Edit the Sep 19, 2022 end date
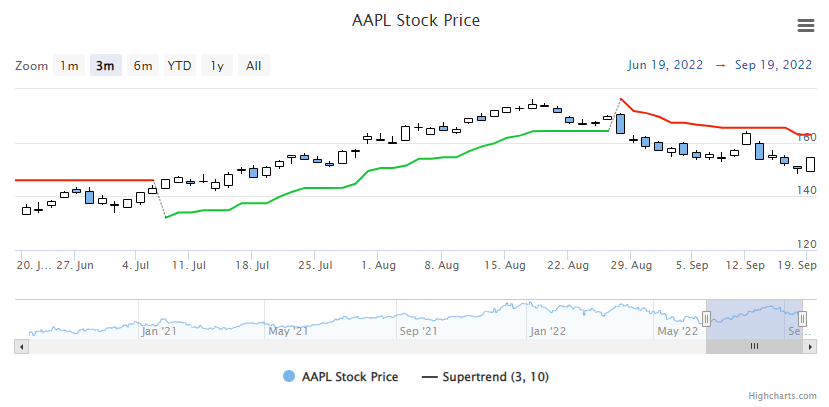Viewport: 829px width, 407px height. pos(773,65)
